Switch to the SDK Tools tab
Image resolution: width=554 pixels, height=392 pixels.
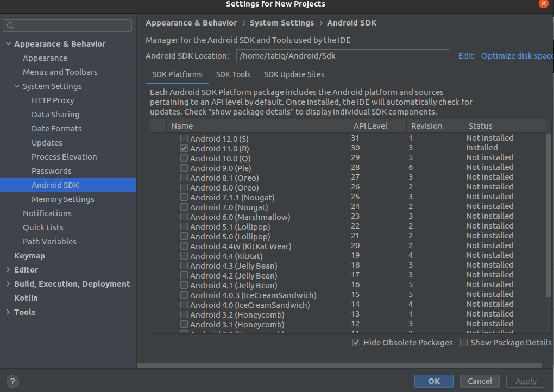234,74
